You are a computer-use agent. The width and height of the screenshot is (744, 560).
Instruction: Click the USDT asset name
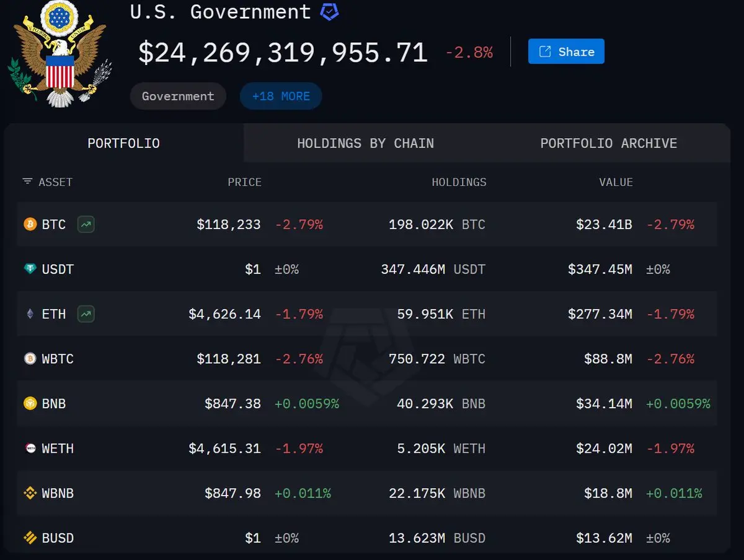coord(58,269)
